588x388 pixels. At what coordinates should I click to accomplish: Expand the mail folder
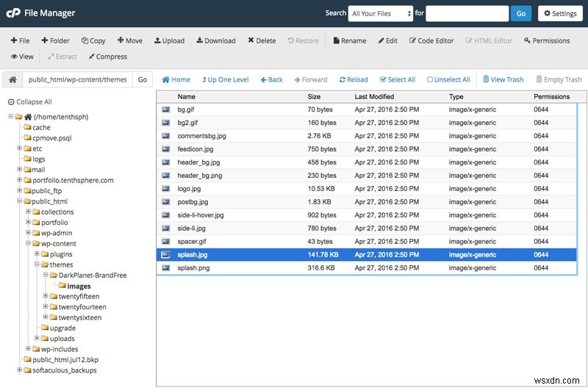pyautogui.click(x=20, y=169)
